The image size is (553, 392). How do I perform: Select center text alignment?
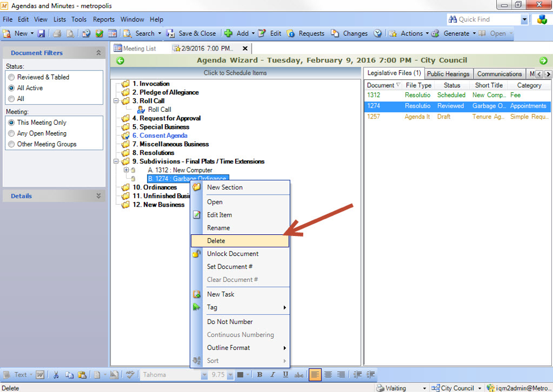[328, 374]
